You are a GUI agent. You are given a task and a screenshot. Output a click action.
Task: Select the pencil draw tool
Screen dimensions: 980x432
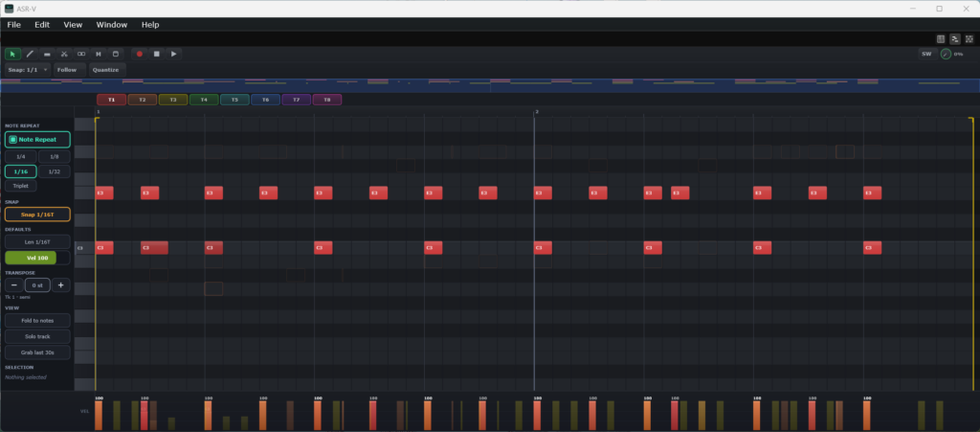point(30,54)
